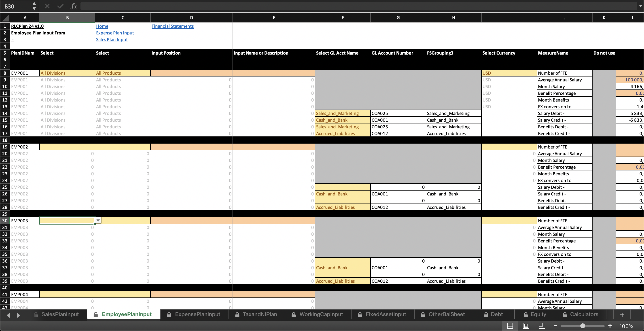Switch to Page Layout view icon
Viewport: 644px width, 331px height.
click(x=526, y=326)
